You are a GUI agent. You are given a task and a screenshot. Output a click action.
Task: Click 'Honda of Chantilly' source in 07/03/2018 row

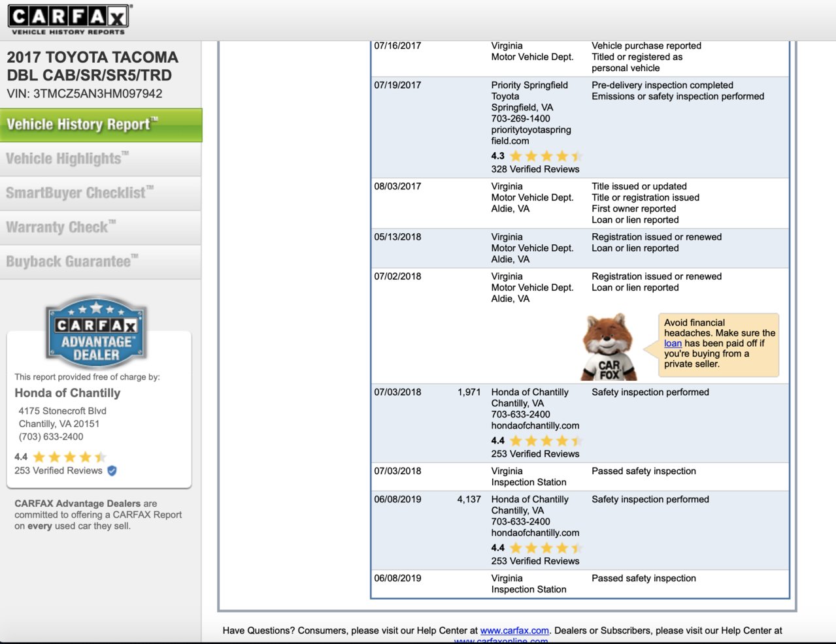point(530,393)
